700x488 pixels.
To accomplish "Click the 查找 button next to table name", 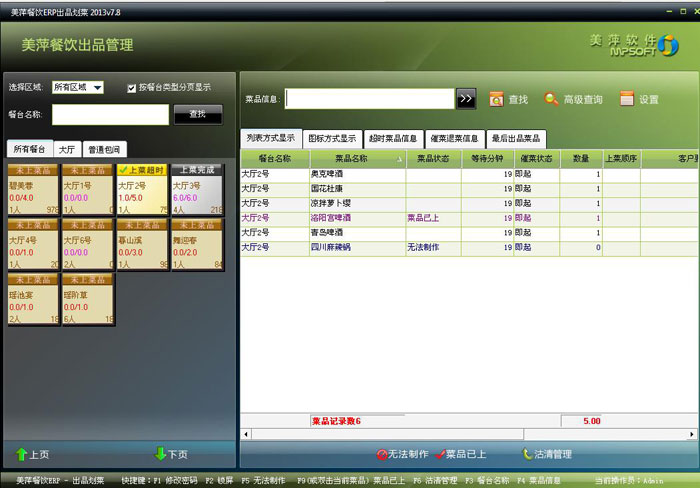I will click(198, 114).
